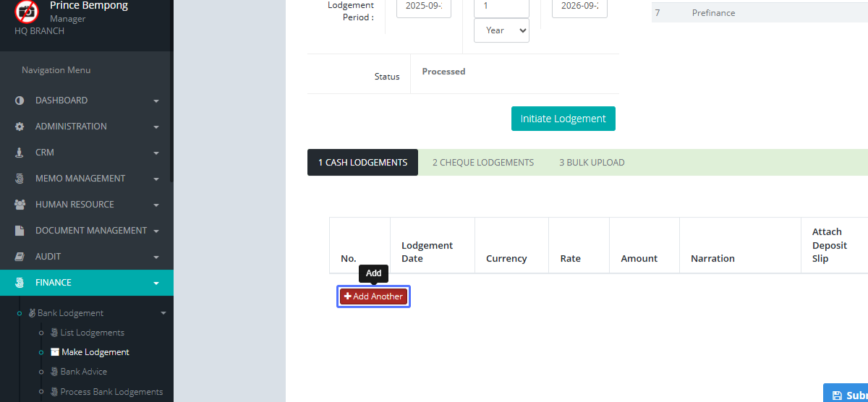Click the CRM sidebar icon
The image size is (868, 402).
coord(20,153)
